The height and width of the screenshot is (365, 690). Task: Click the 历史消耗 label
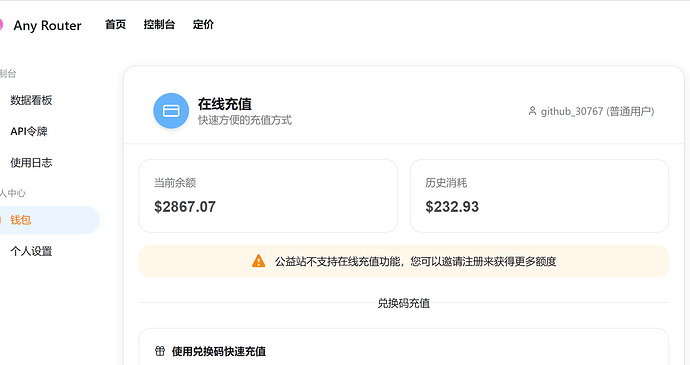[446, 183]
